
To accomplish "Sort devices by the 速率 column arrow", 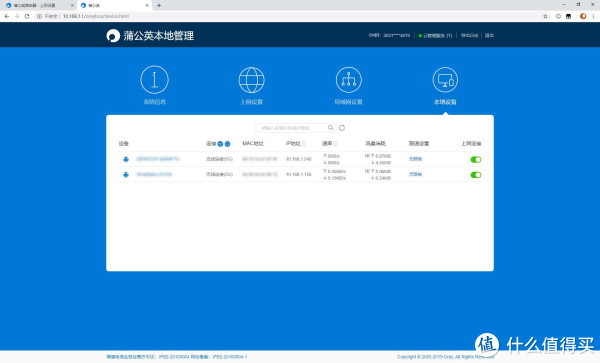I will click(x=335, y=144).
